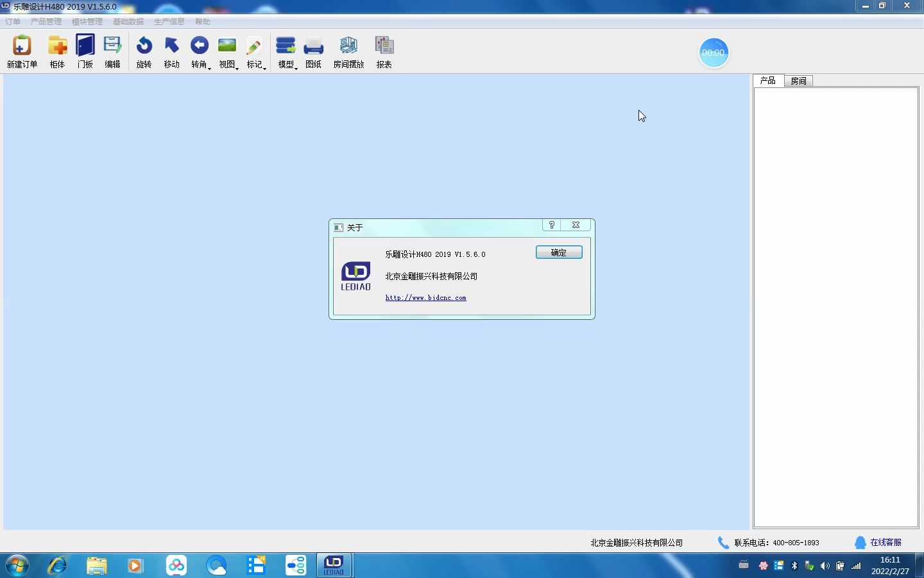Click the 确定 button in About dialog
Viewport: 924px width, 578px height.
559,252
